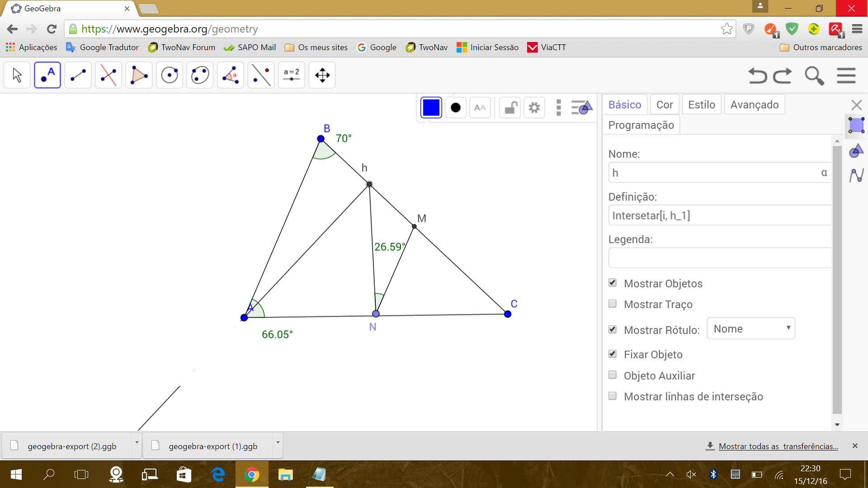Viewport: 868px width, 488px height.
Task: Select the Circle with center tool
Action: click(170, 75)
